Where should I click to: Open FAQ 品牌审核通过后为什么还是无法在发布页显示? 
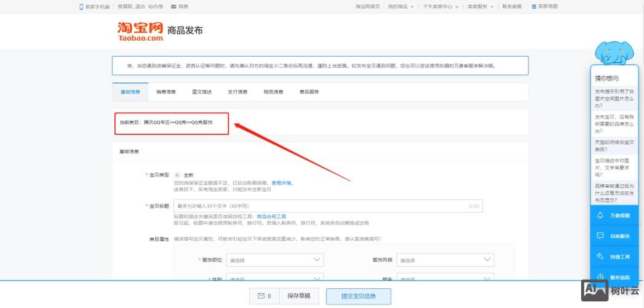pyautogui.click(x=614, y=193)
